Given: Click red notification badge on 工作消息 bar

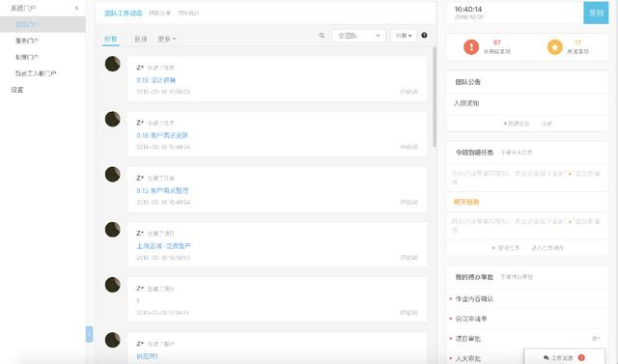Looking at the screenshot, I should [581, 357].
